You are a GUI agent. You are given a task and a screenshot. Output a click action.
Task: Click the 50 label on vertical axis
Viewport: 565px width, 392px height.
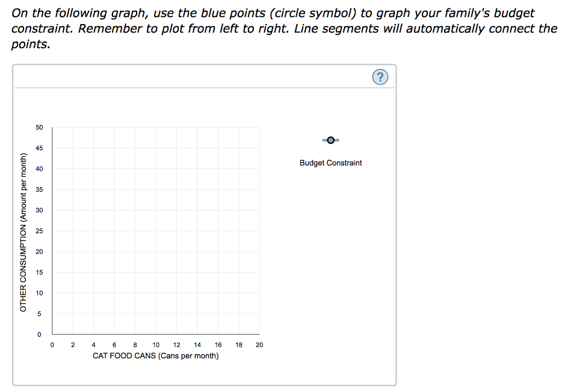point(39,127)
